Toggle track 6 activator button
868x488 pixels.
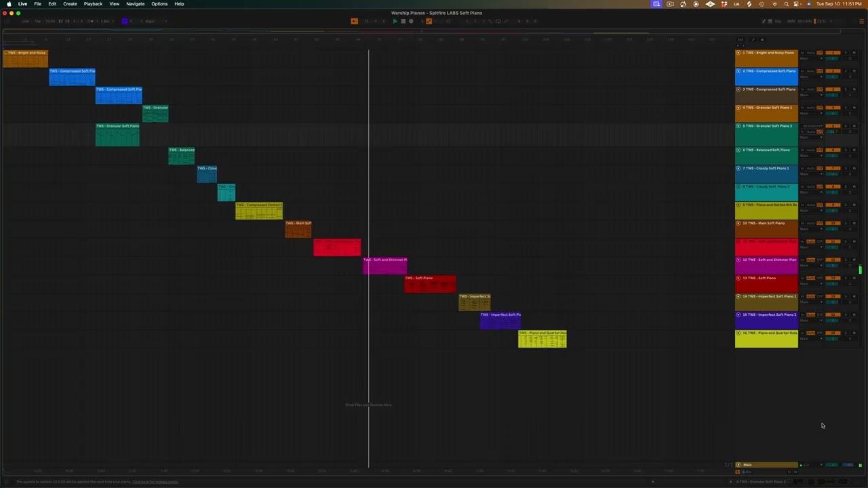point(833,150)
